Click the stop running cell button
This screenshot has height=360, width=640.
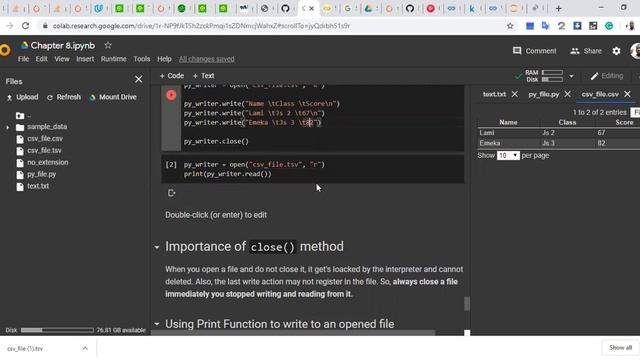[x=171, y=95]
